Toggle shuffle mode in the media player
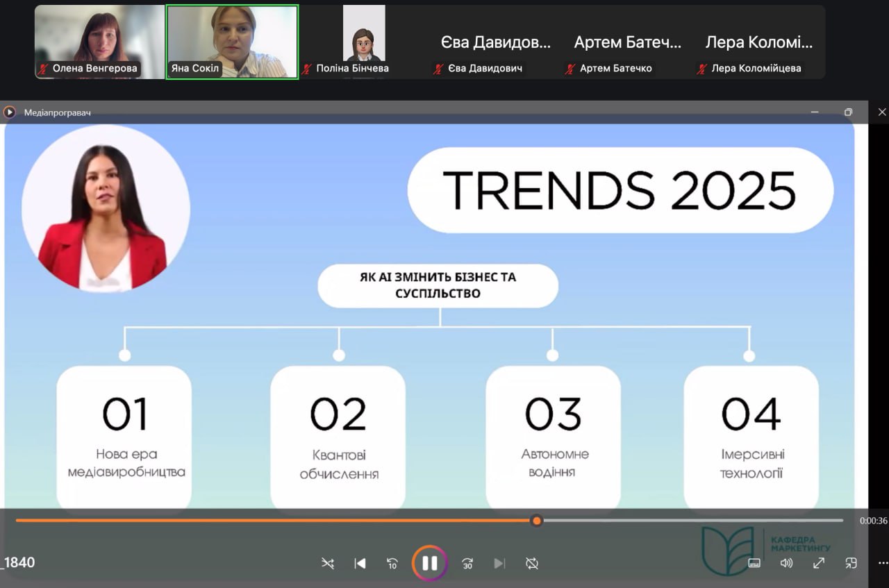889x588 pixels. pyautogui.click(x=328, y=563)
